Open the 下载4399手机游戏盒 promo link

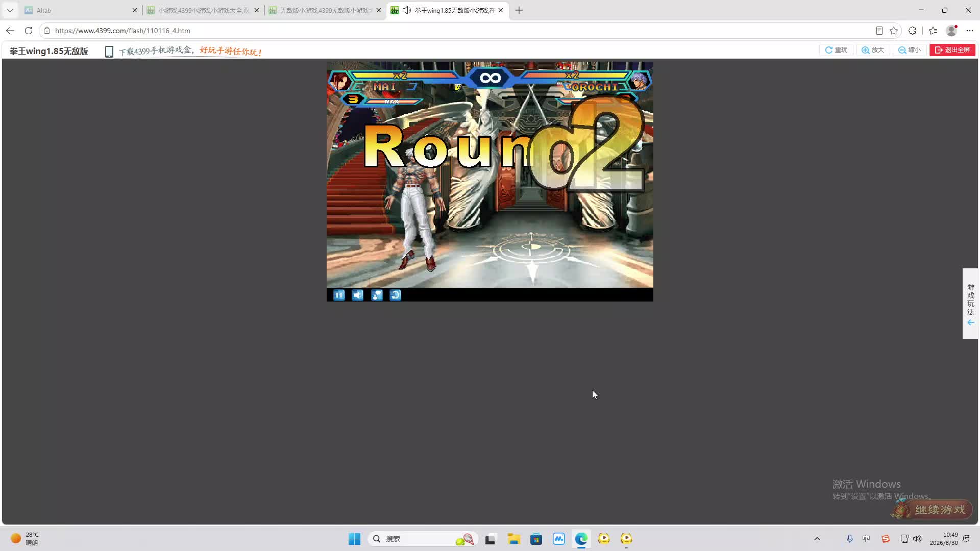click(x=190, y=51)
